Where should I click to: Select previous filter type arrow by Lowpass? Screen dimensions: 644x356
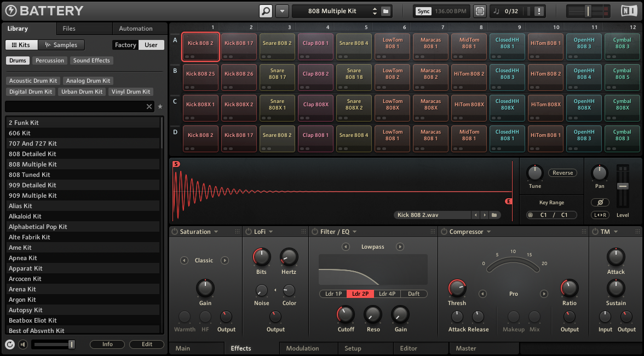(346, 247)
